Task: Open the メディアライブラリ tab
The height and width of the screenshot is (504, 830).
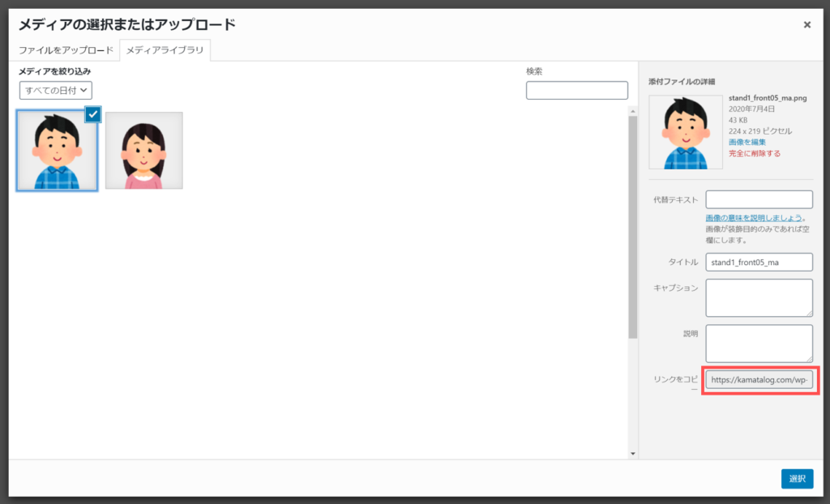Action: [x=165, y=50]
